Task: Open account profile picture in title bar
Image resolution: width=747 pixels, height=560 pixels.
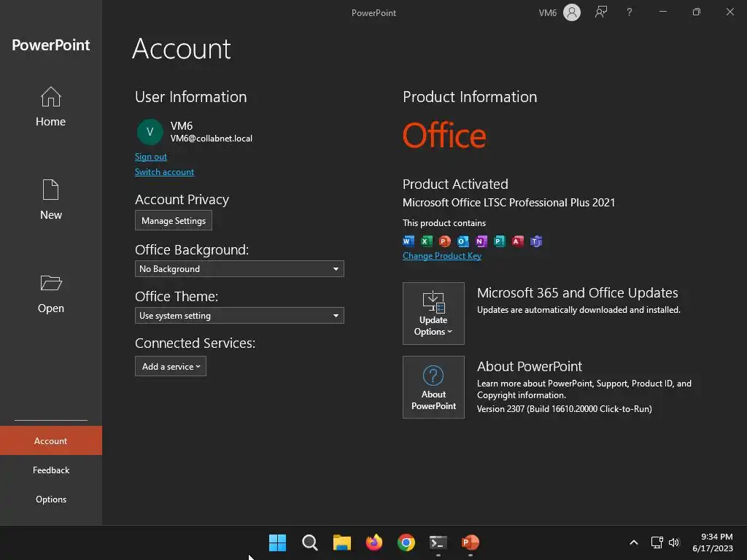Action: point(572,12)
